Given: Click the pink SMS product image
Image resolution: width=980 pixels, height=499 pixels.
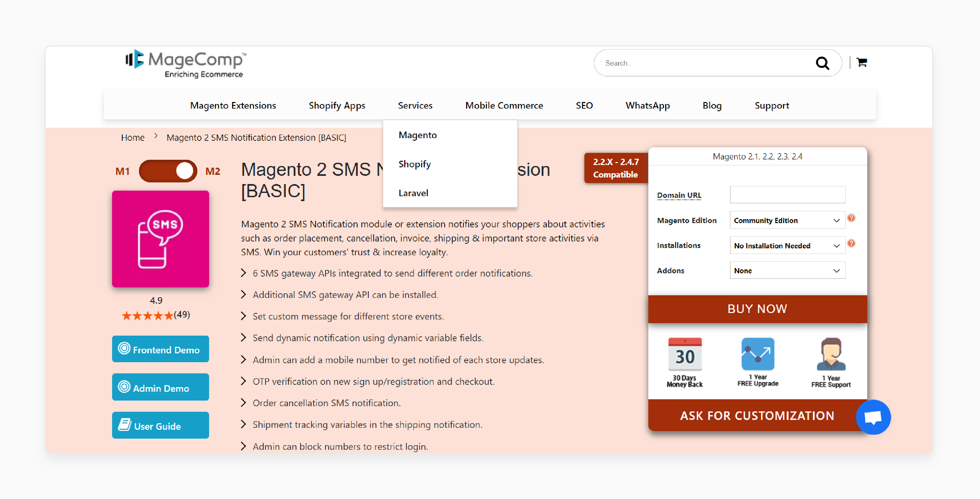Looking at the screenshot, I should 161,239.
